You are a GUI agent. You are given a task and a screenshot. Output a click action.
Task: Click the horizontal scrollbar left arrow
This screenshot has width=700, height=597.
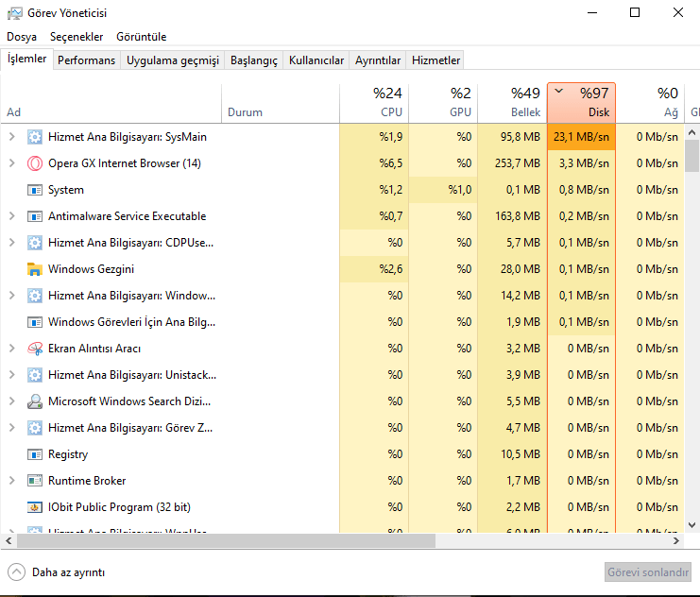point(9,540)
